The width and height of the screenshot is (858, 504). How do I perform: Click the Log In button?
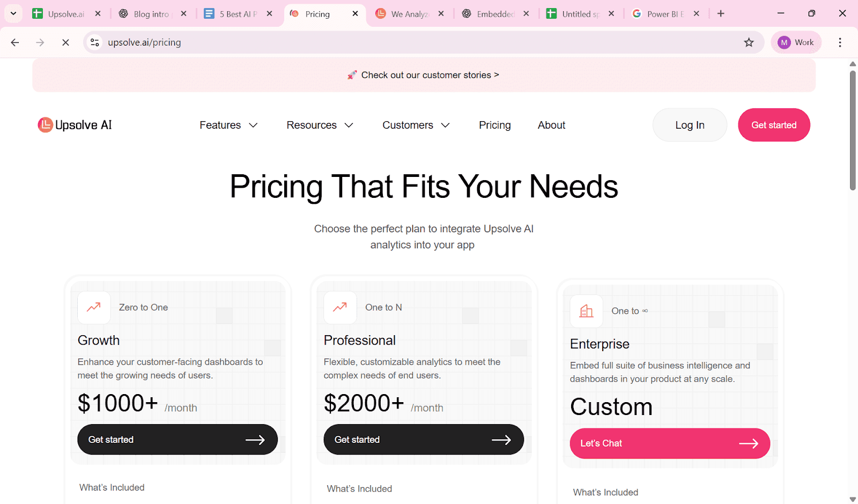tap(690, 125)
